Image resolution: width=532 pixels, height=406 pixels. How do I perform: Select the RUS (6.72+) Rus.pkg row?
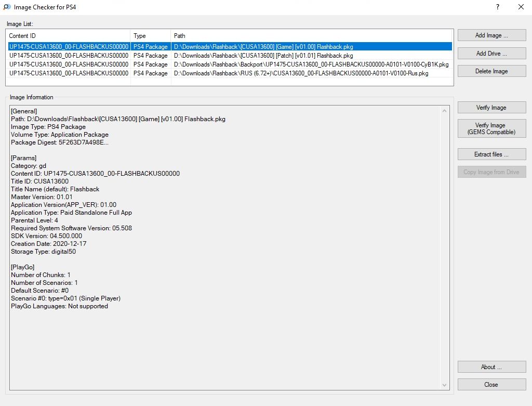point(230,73)
